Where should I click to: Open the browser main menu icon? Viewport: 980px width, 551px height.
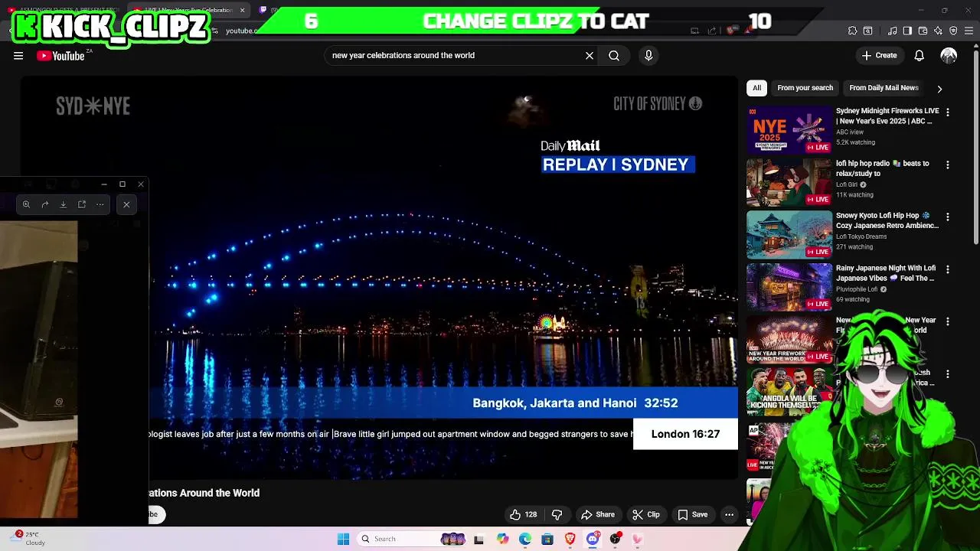969,31
